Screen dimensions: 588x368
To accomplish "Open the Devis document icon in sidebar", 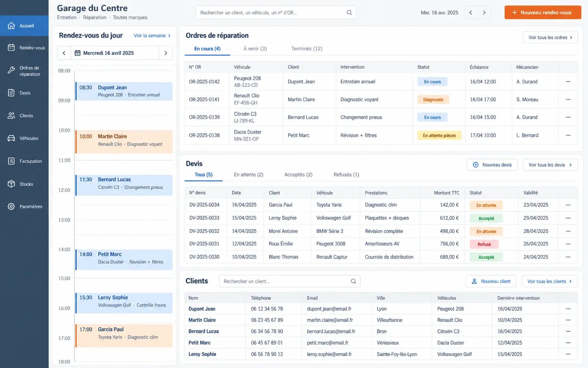I will [11, 93].
